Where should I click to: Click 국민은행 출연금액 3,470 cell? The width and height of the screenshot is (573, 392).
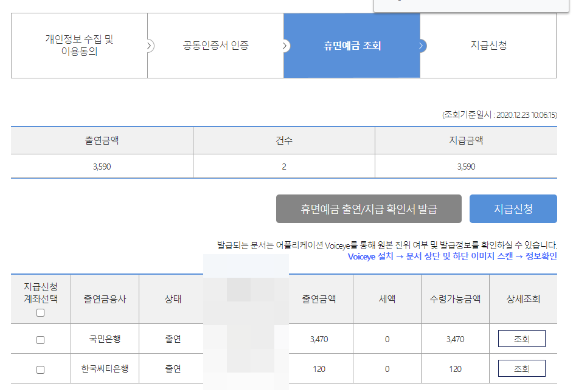pyautogui.click(x=319, y=340)
